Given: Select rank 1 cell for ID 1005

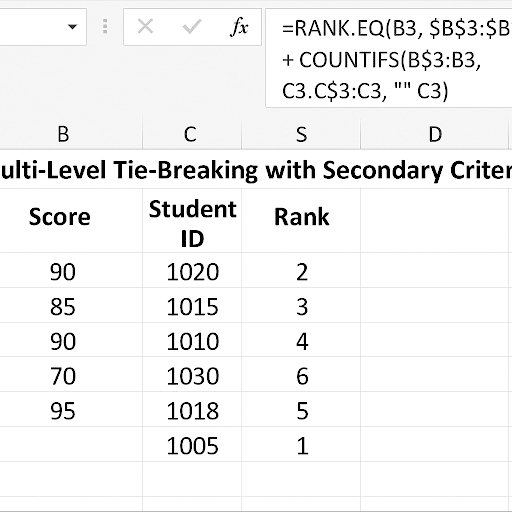Looking at the screenshot, I should (301, 444).
